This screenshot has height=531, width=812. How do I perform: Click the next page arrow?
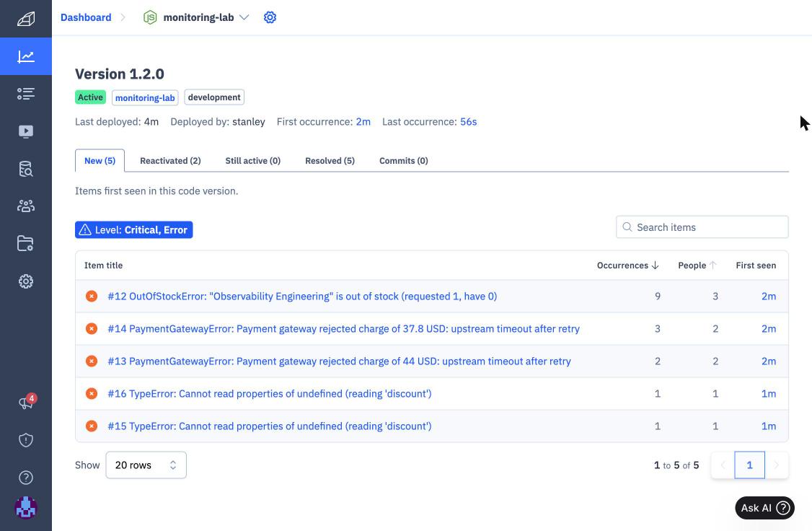click(x=776, y=465)
